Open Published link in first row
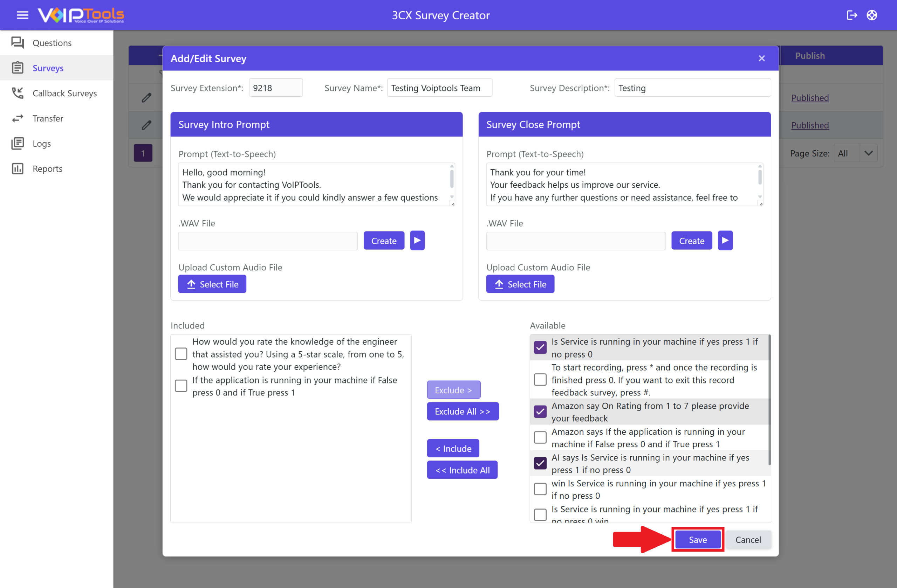Image resolution: width=897 pixels, height=588 pixels. pyautogui.click(x=810, y=98)
